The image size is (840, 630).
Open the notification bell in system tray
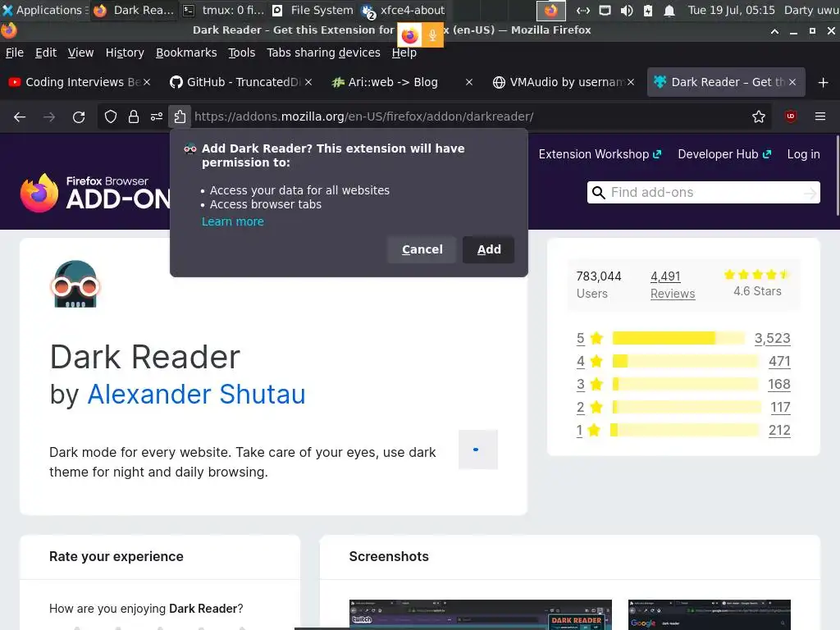coord(669,10)
